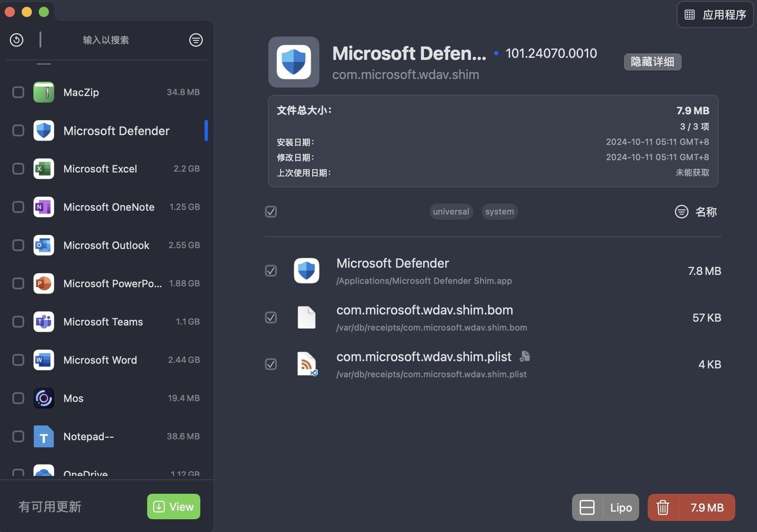Click the refresh history icon in sidebar
The height and width of the screenshot is (532, 757).
point(17,40)
